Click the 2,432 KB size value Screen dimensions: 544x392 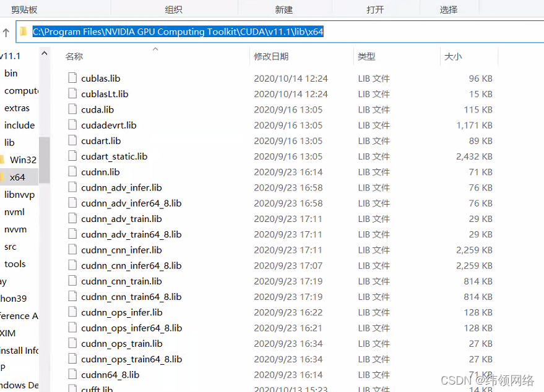(474, 156)
